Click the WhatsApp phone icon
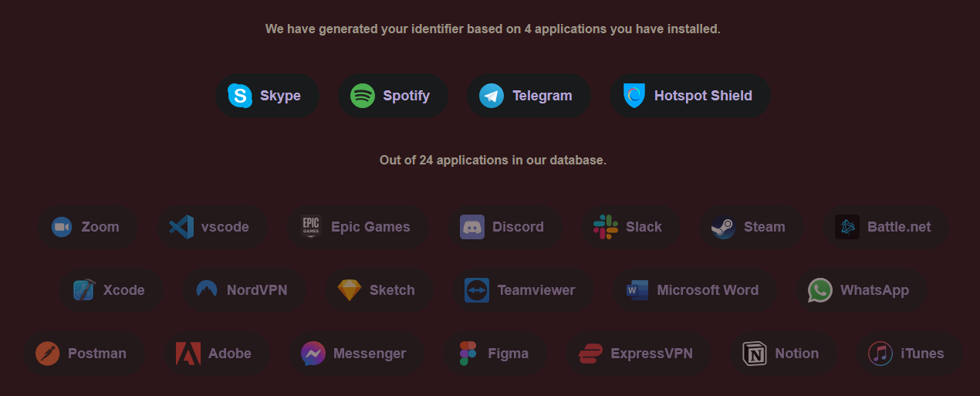Image resolution: width=980 pixels, height=396 pixels. click(820, 290)
